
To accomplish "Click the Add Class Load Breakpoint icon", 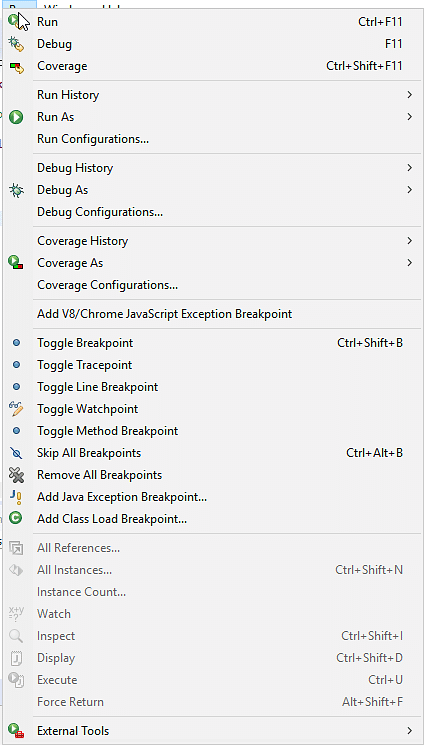I will pos(16,518).
